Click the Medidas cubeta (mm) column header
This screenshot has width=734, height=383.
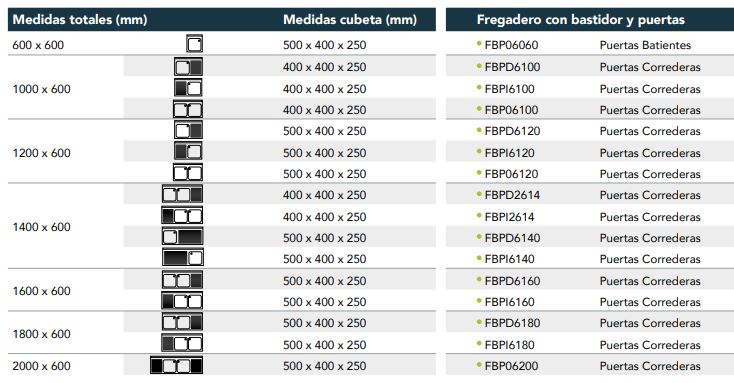350,20
